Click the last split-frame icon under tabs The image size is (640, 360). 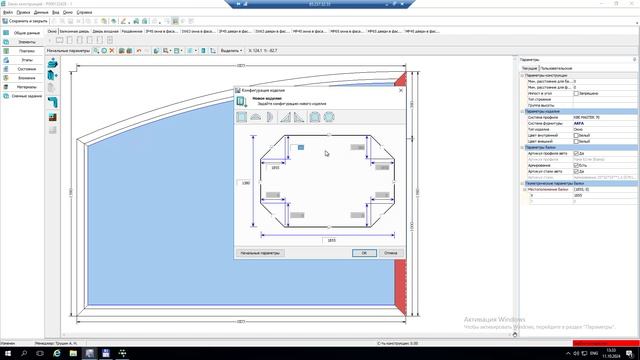click(110, 40)
